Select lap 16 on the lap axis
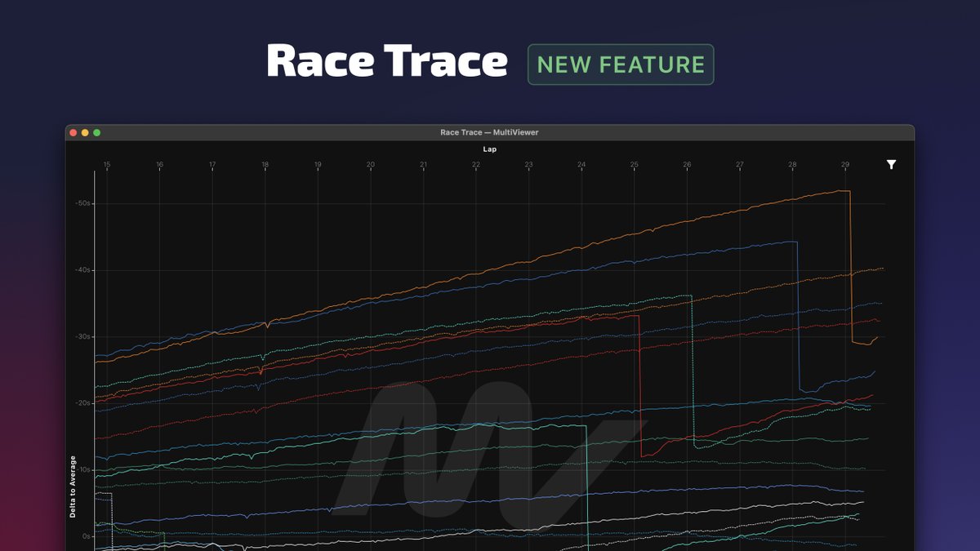The image size is (980, 551). tap(159, 165)
